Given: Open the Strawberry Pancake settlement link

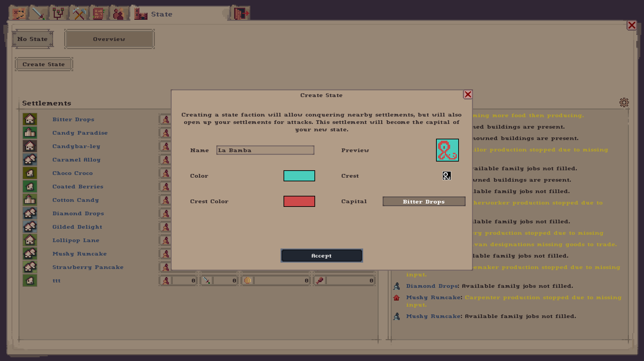Looking at the screenshot, I should (x=88, y=267).
